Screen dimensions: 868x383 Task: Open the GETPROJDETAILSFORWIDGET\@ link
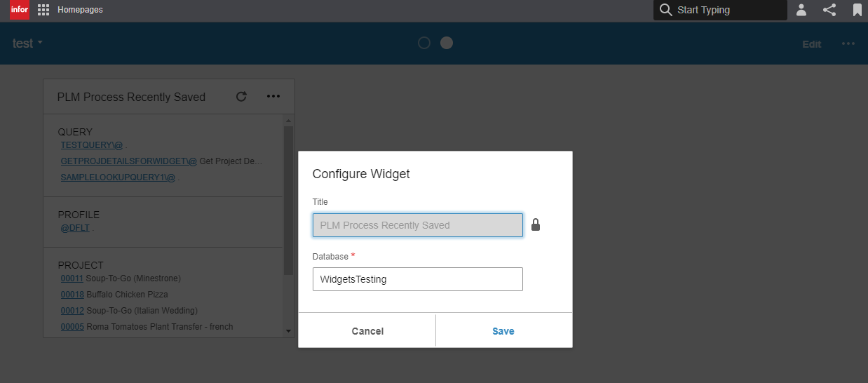pos(129,161)
